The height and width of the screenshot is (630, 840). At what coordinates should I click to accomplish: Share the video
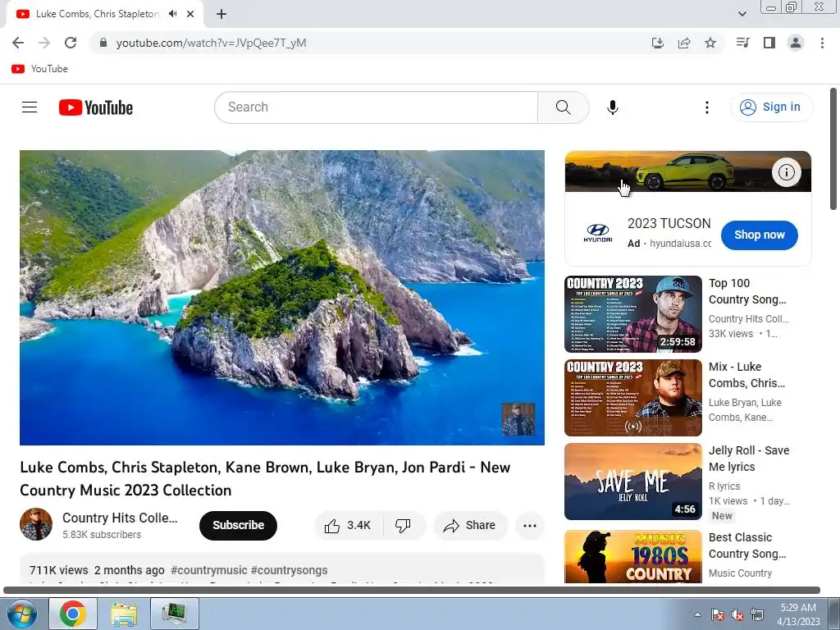(470, 526)
